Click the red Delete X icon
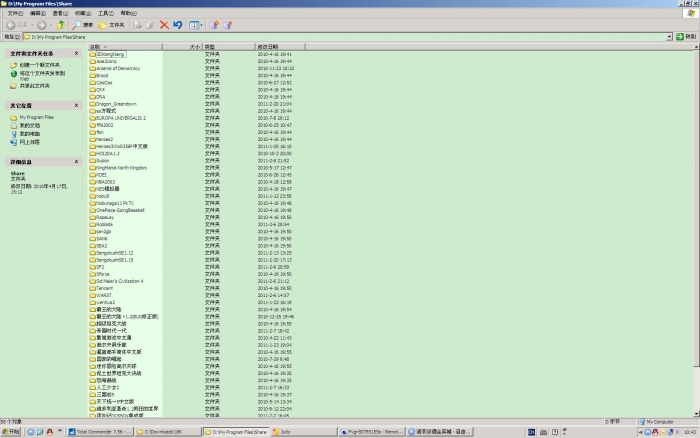Viewport: 700px width, 438px height. coord(165,24)
